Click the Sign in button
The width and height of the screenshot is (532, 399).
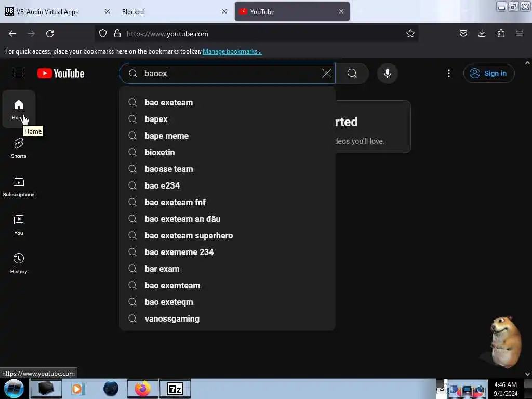pos(489,73)
